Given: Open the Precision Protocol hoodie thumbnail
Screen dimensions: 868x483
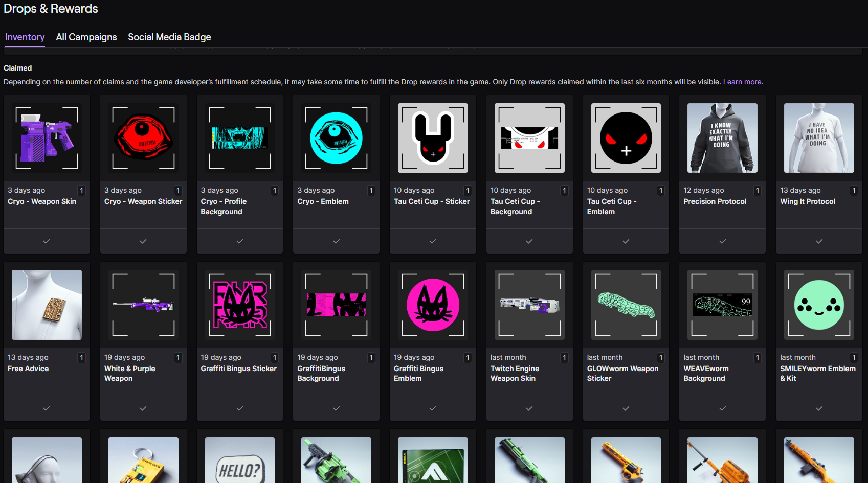Looking at the screenshot, I should [x=722, y=138].
